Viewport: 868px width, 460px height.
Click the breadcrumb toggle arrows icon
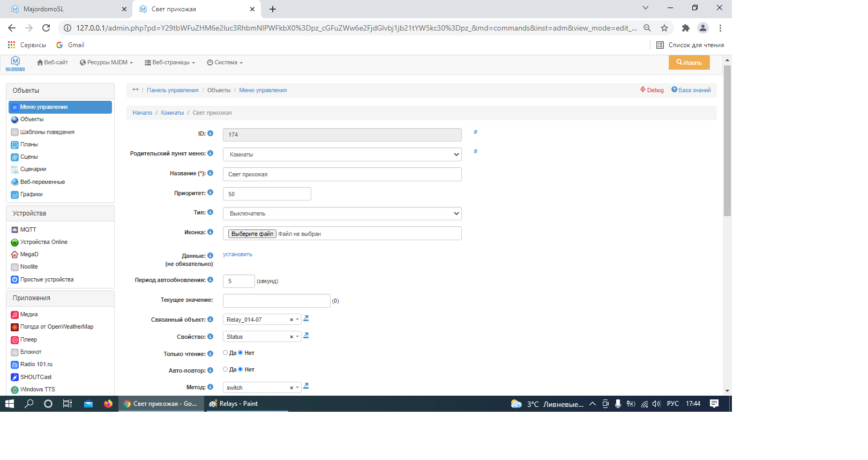(136, 90)
